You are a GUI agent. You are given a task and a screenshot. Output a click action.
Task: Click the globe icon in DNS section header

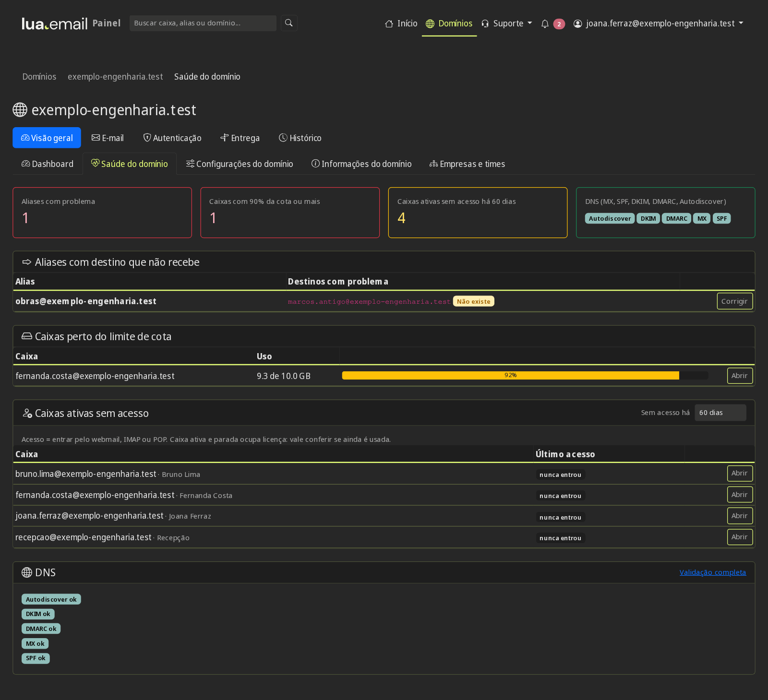(x=27, y=572)
